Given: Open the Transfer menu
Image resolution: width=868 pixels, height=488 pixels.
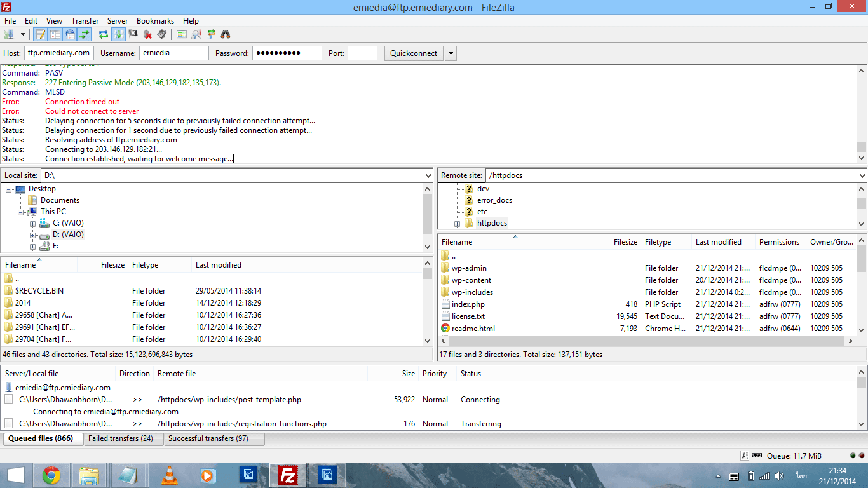Looking at the screenshot, I should 85,21.
